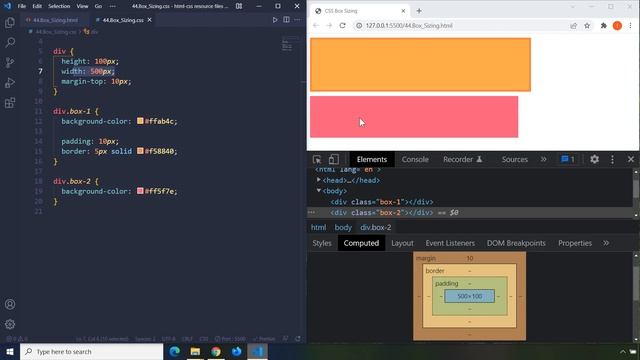Open Chrome extensions puzzle icon

[604, 26]
